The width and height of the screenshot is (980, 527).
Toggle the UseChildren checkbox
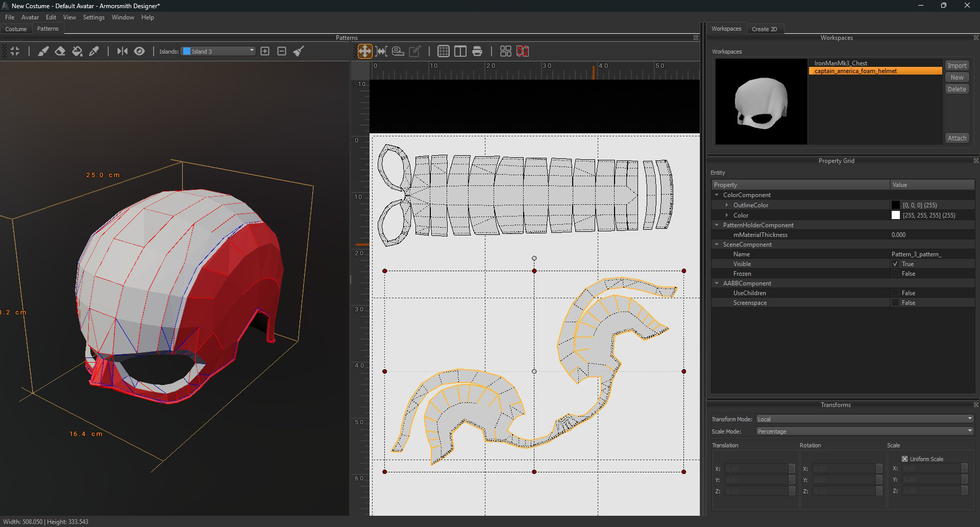pos(895,293)
